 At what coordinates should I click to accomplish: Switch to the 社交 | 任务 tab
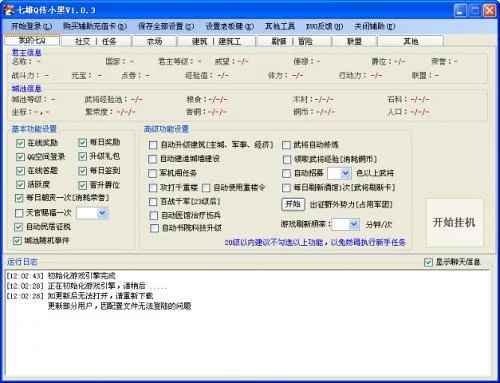[x=96, y=41]
